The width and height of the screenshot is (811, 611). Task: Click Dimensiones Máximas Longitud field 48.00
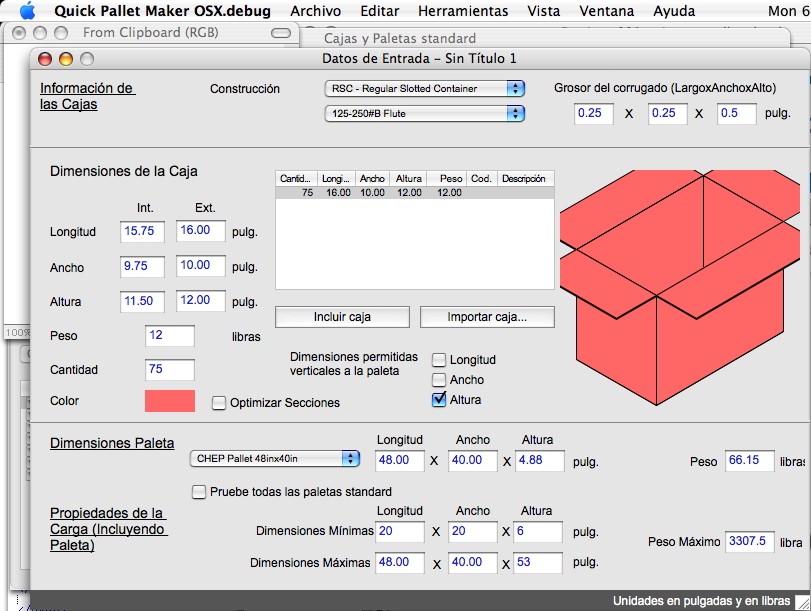click(400, 563)
